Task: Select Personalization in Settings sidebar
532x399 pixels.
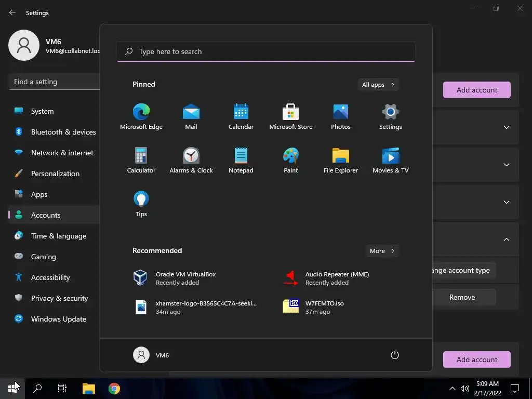Action: point(54,174)
